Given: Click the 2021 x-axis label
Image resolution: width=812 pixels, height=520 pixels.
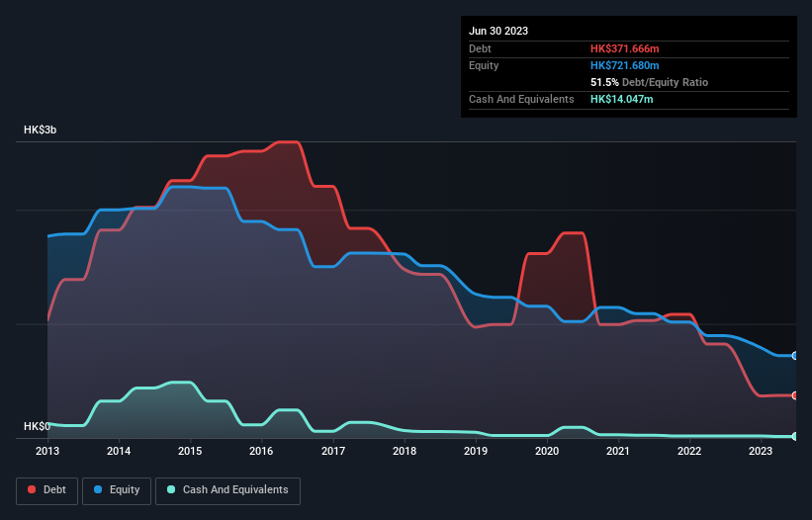Looking at the screenshot, I should pos(618,451).
